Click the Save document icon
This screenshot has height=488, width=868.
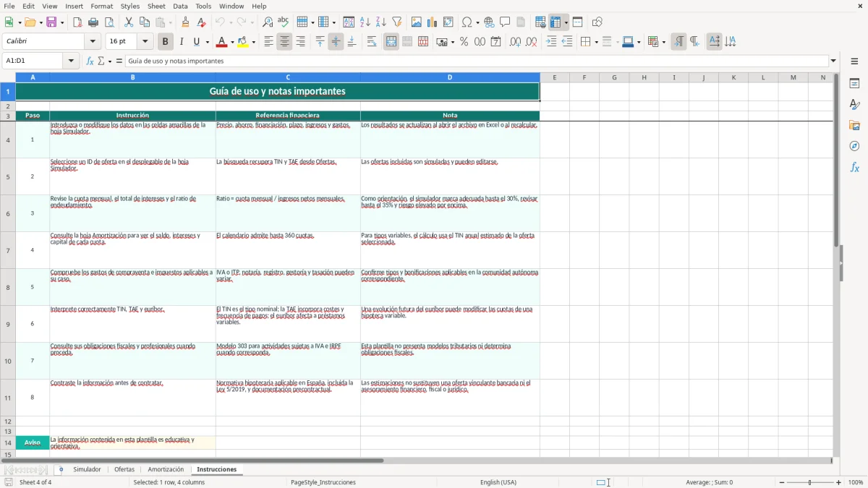click(x=51, y=22)
